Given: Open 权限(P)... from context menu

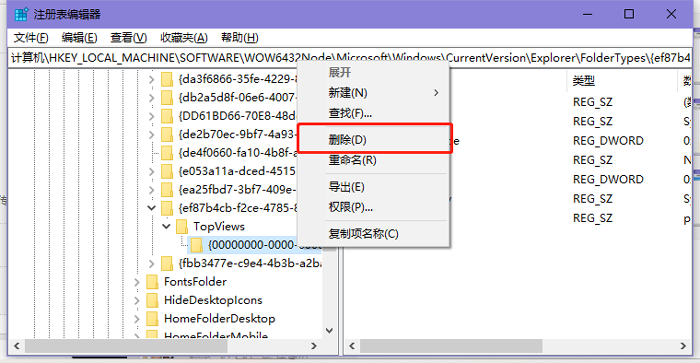Looking at the screenshot, I should pos(374,207).
